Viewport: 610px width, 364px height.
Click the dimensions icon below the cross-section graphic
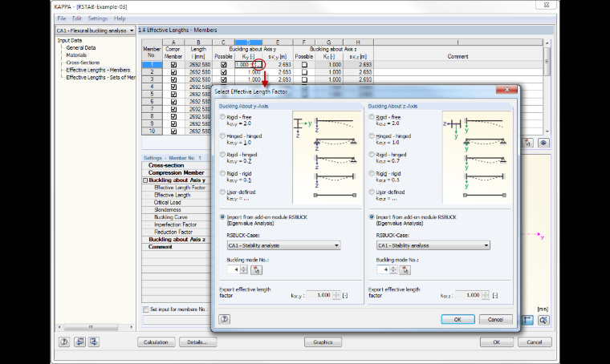(527, 320)
